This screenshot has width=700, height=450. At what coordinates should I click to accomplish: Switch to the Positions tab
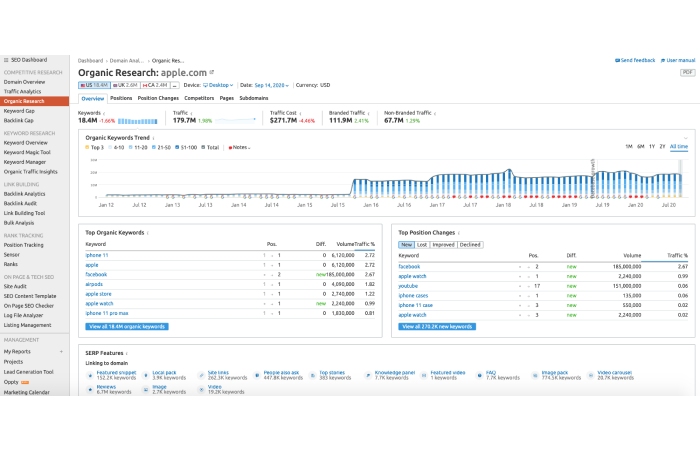pyautogui.click(x=121, y=98)
